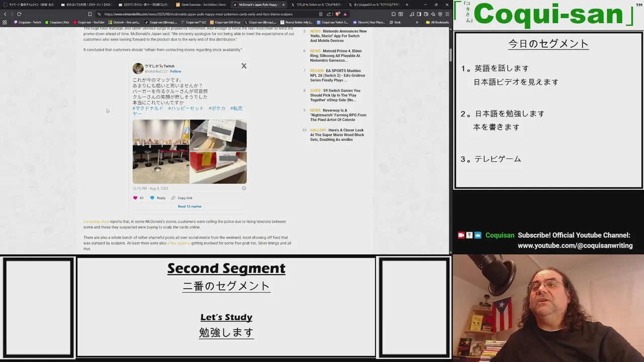Open the Neverway Nightmarish Farming RPG article
The height and width of the screenshot is (362, 644).
tap(338, 115)
